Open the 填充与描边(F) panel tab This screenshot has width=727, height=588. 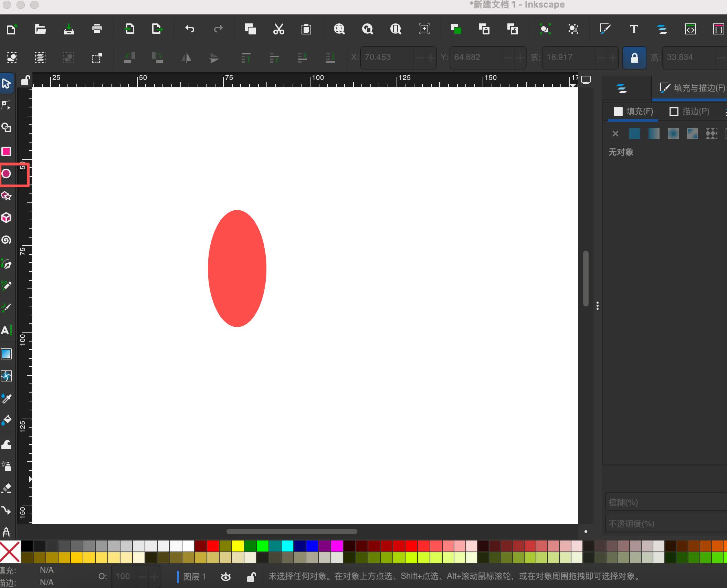(693, 88)
